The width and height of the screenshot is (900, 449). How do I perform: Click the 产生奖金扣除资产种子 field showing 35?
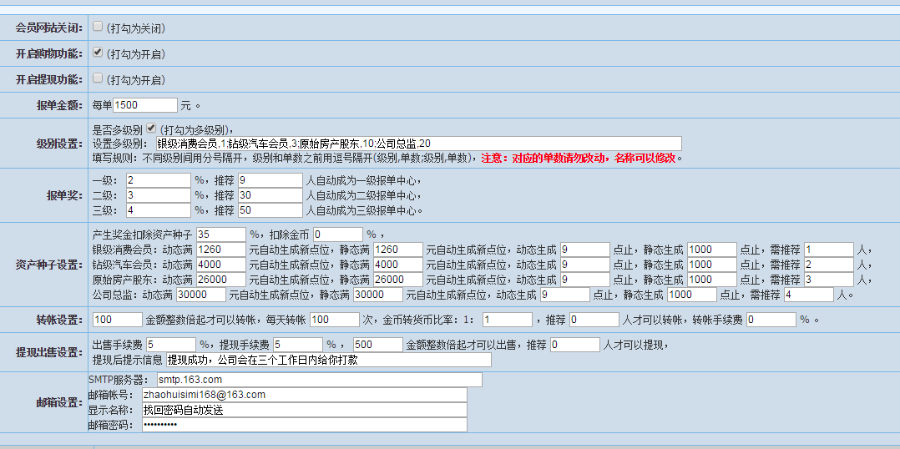tap(221, 234)
